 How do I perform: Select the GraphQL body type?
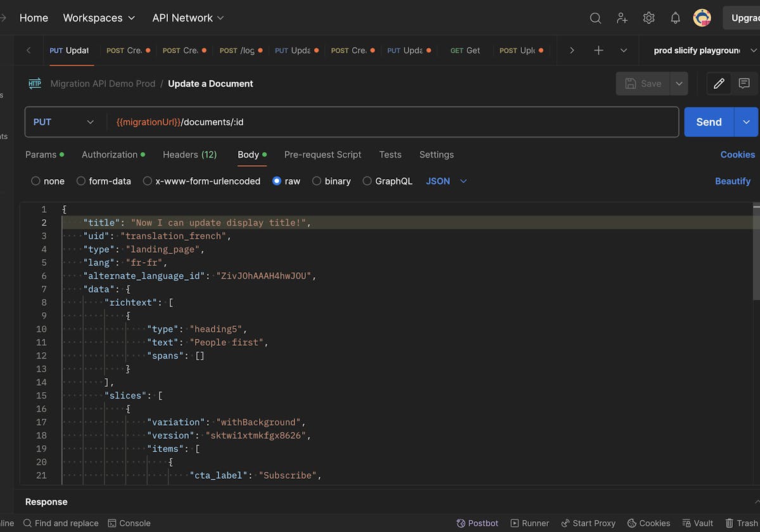tap(387, 181)
